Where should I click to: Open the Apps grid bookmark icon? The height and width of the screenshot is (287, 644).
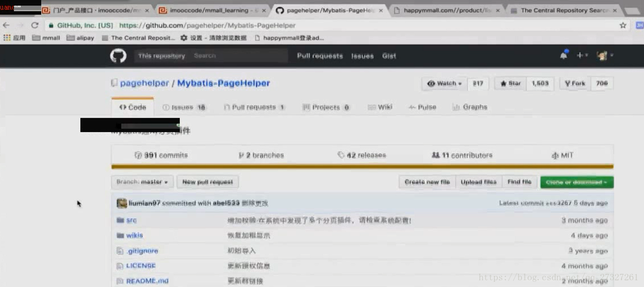(7, 38)
